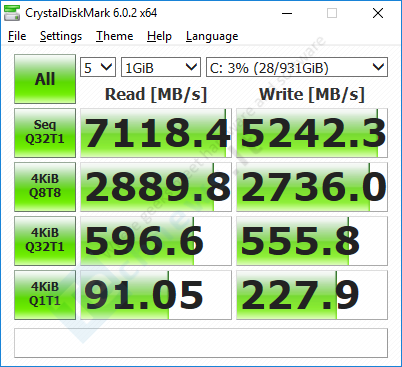
Task: Start the 4KiB Q1T1 test
Action: tap(45, 295)
